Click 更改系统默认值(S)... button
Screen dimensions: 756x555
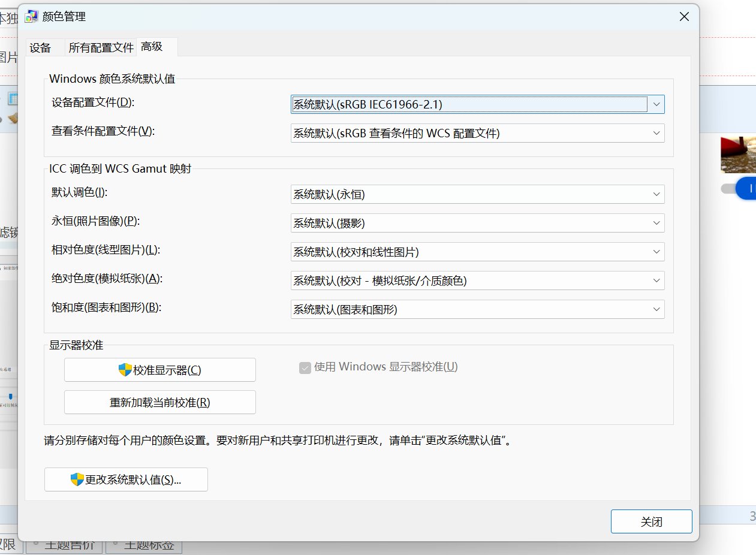click(x=126, y=479)
